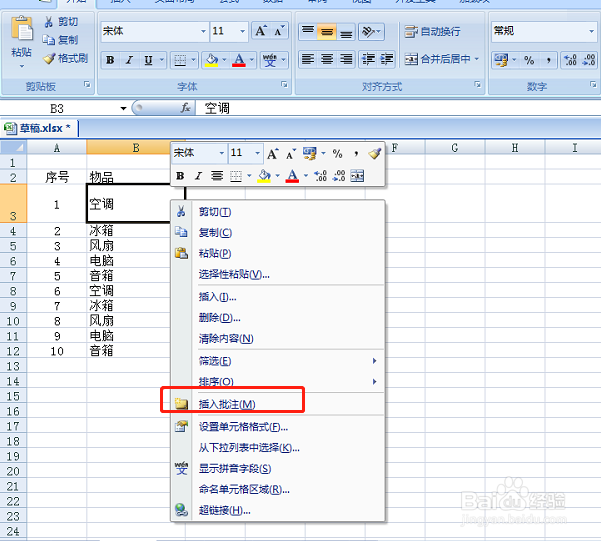Toggle Italic in the ribbon font group
The height and width of the screenshot is (541, 601).
click(x=130, y=60)
